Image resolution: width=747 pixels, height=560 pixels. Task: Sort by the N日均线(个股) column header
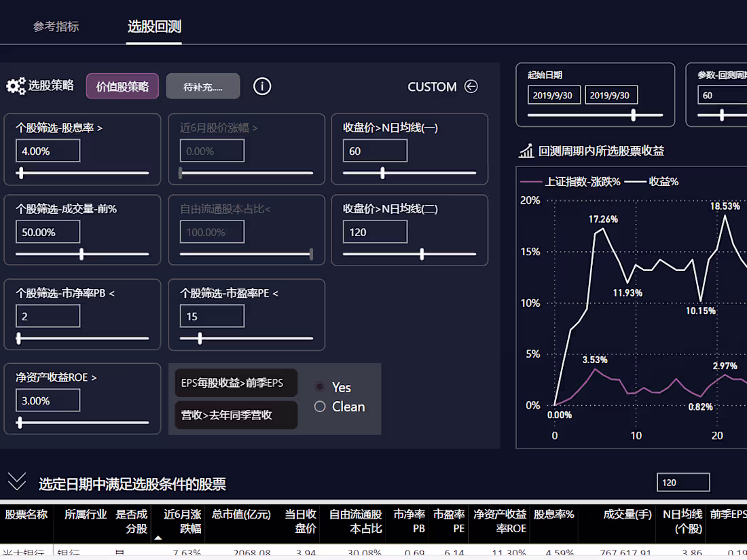pos(682,521)
